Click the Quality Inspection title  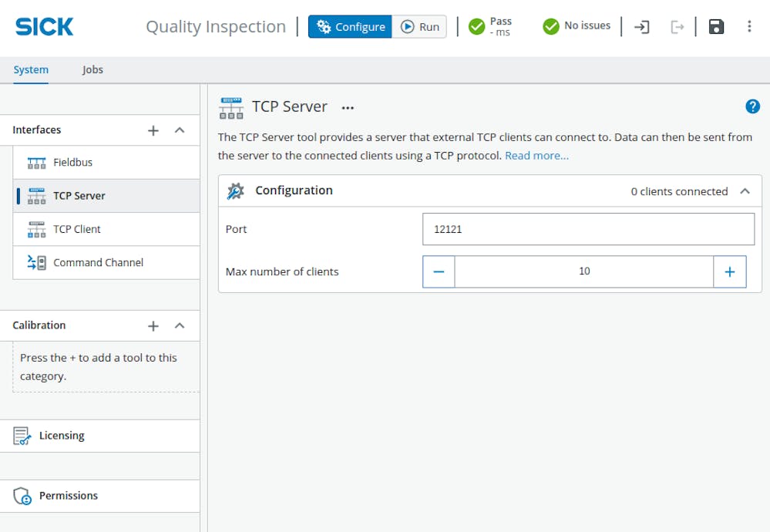coord(216,26)
